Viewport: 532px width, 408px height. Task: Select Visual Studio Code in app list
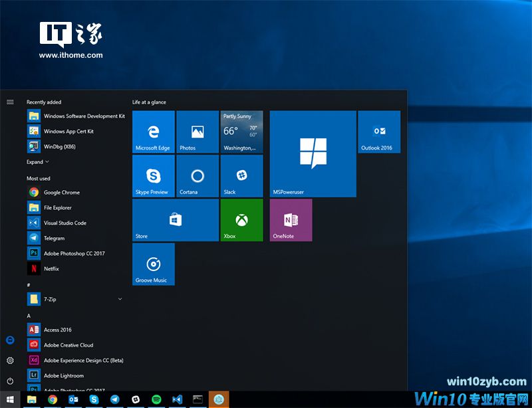click(65, 223)
